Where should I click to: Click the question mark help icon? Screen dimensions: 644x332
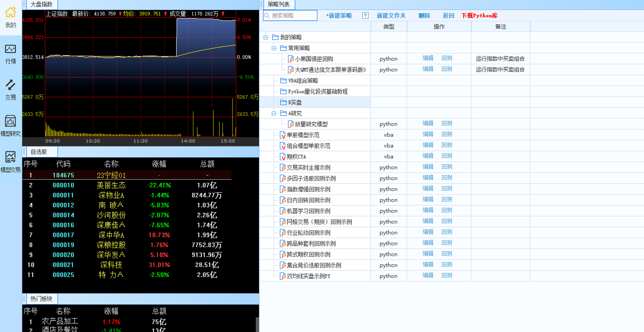tap(365, 15)
